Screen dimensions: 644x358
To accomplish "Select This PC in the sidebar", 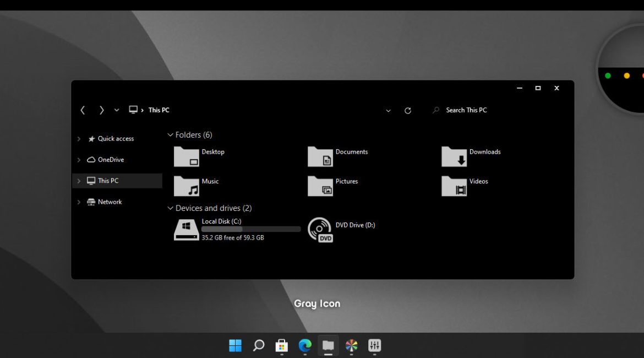I will click(x=108, y=181).
